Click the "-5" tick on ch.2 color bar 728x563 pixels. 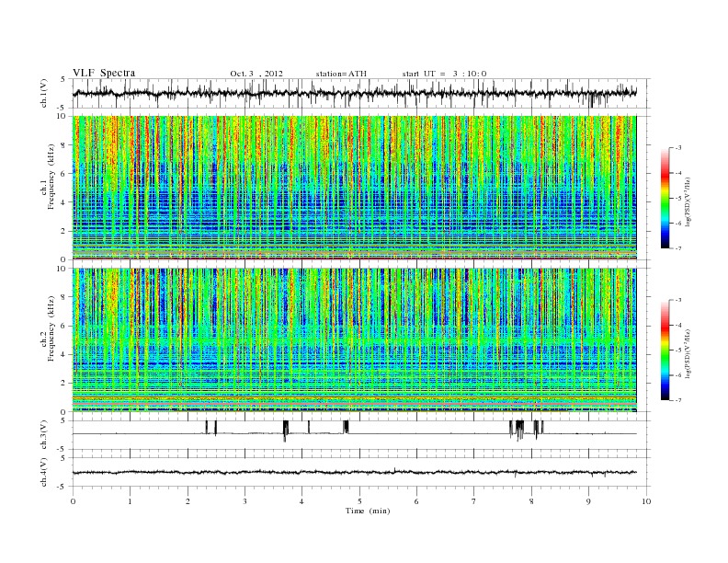pos(677,350)
